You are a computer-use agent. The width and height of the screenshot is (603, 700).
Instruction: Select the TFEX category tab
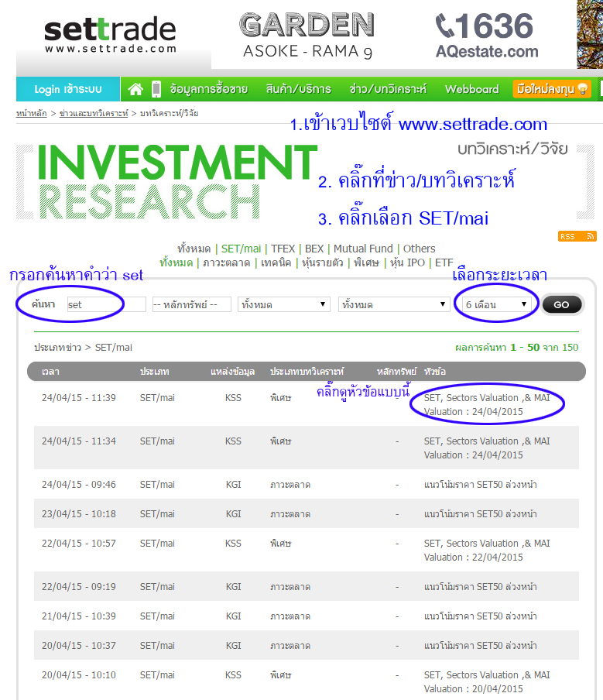[x=283, y=249]
